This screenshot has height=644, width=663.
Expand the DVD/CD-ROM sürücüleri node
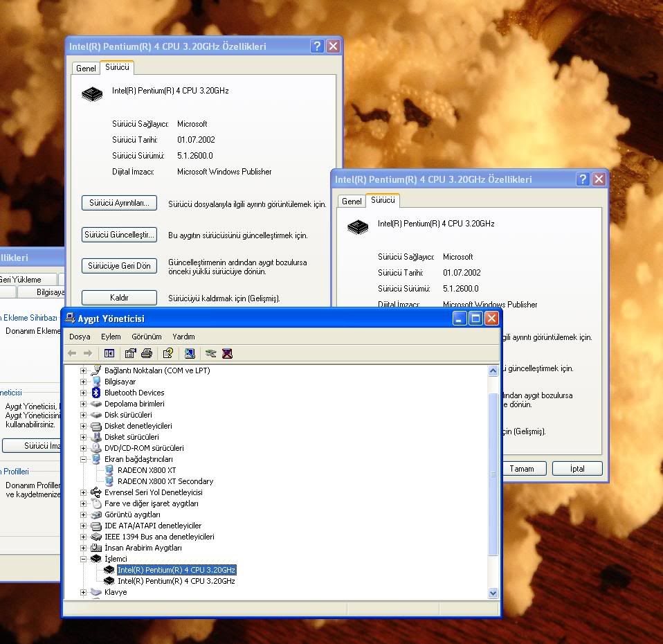coord(84,448)
